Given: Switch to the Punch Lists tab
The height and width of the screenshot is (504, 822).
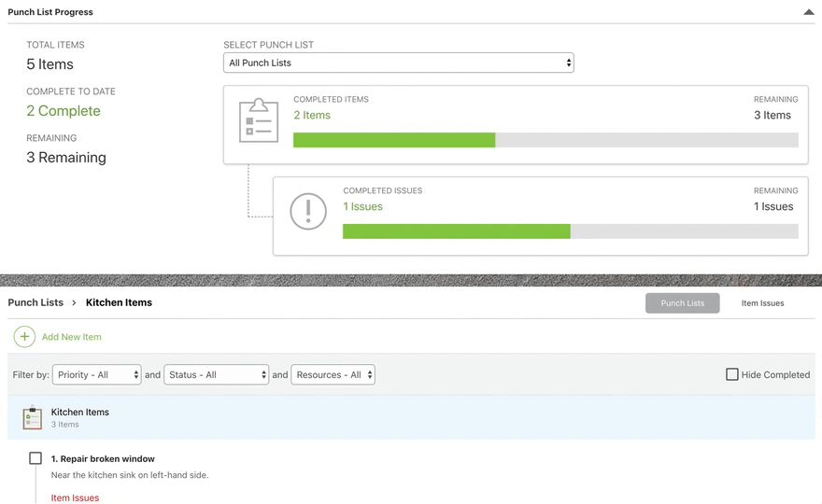Looking at the screenshot, I should point(682,303).
